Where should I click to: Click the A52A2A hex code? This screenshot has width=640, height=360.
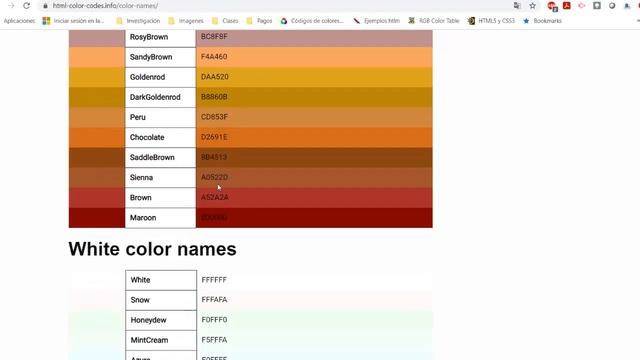[x=215, y=197]
